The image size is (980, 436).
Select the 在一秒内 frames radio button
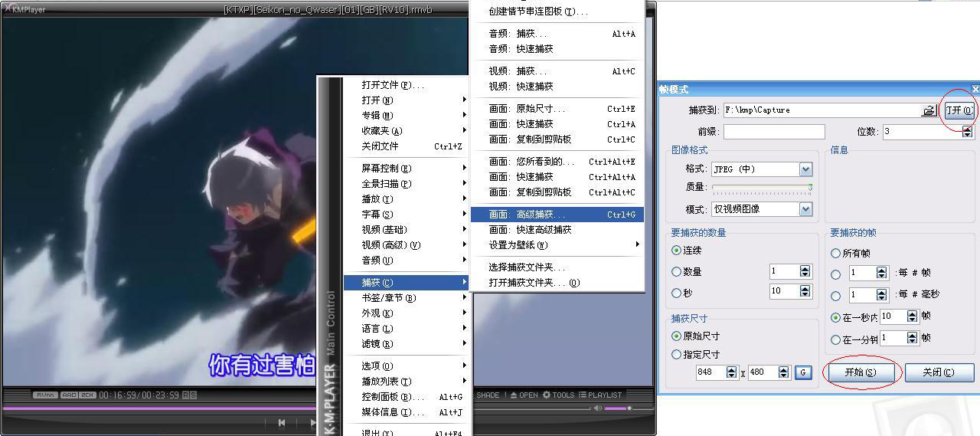(835, 317)
